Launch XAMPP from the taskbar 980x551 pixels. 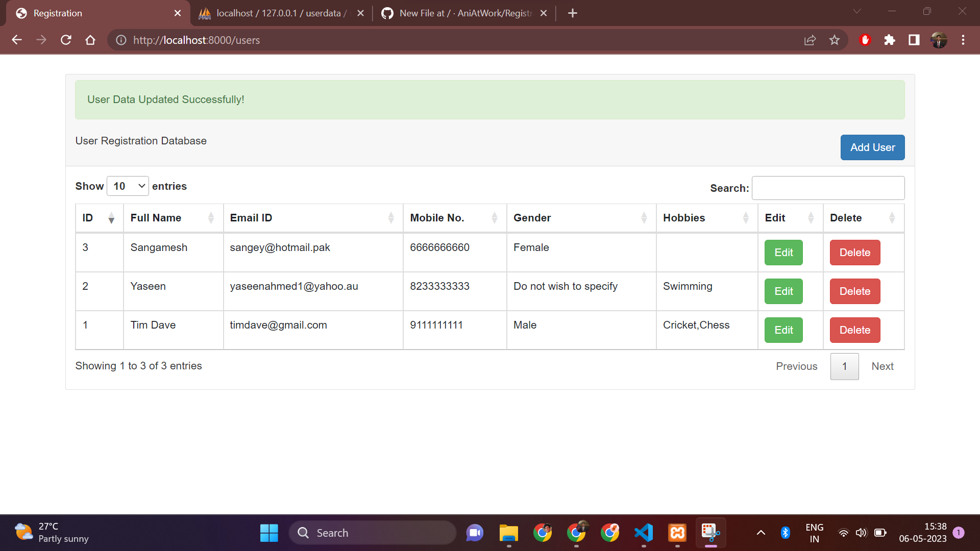pos(677,532)
